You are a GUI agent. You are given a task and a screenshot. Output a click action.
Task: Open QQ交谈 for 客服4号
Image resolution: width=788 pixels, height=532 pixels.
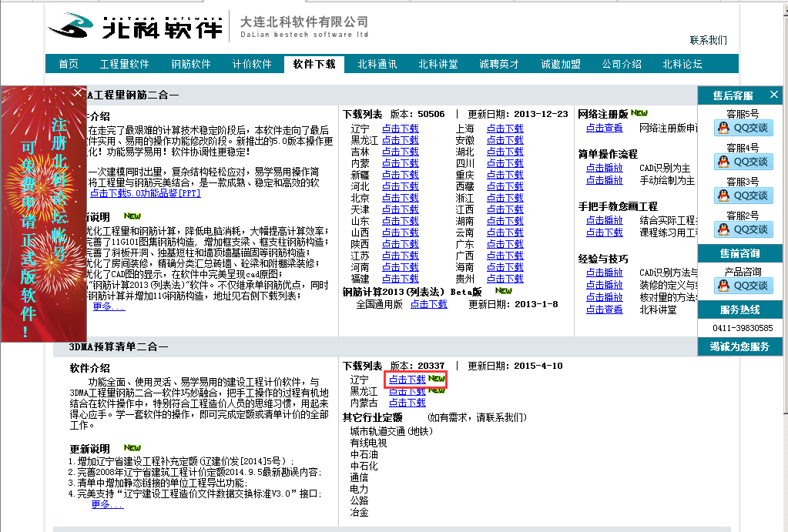click(743, 162)
